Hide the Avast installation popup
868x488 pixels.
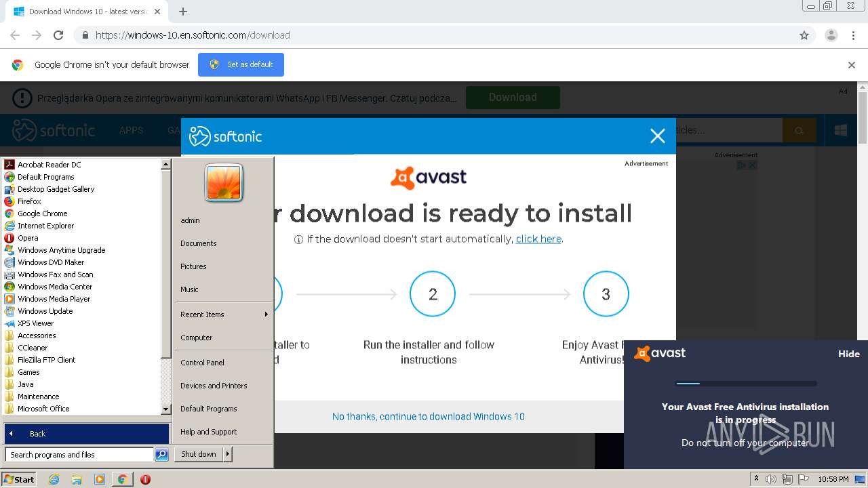click(x=848, y=354)
